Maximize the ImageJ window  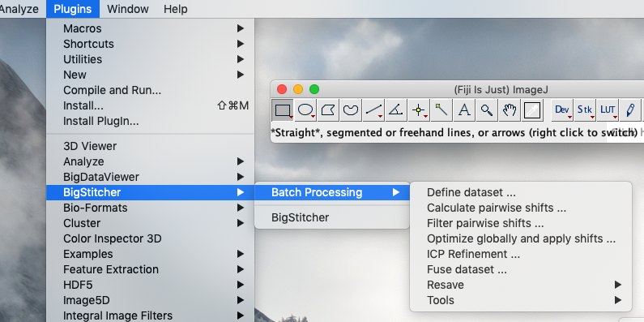314,89
